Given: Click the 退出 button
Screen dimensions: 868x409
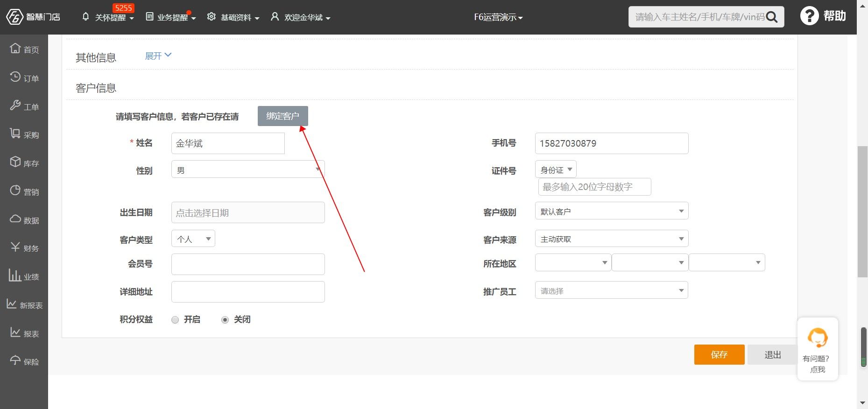Looking at the screenshot, I should [x=772, y=355].
